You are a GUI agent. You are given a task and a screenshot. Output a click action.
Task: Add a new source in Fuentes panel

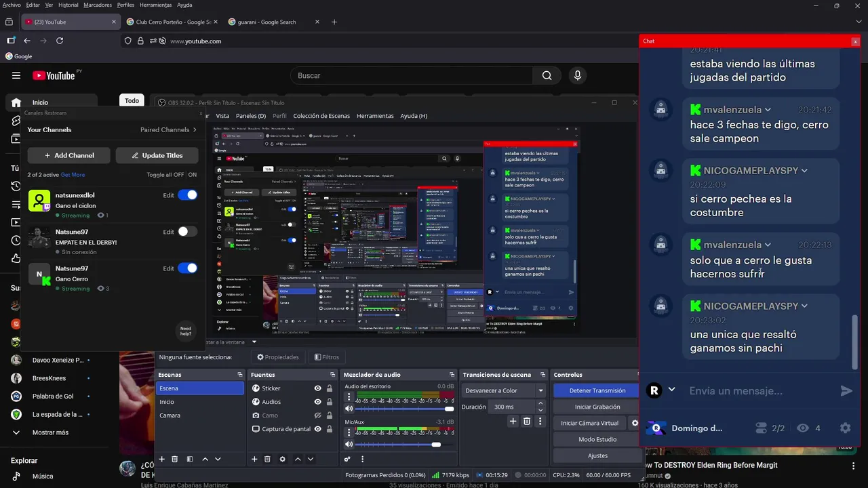[255, 459]
